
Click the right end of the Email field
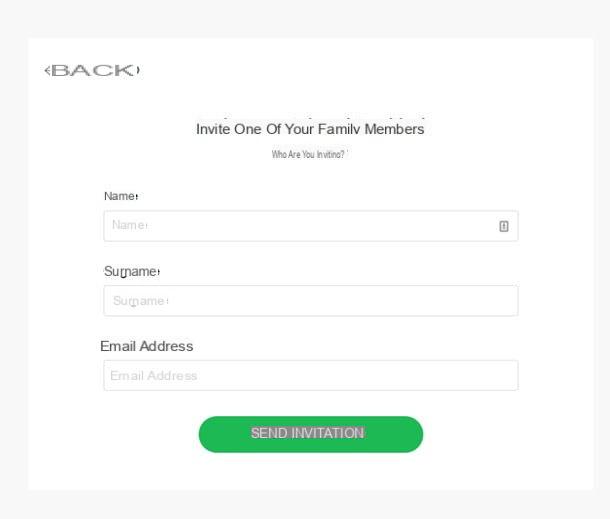pyautogui.click(x=506, y=375)
